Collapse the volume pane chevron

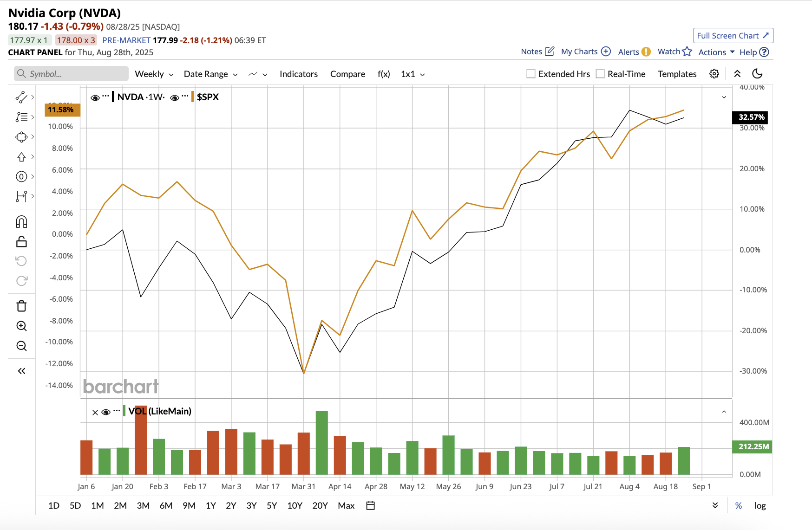tap(724, 412)
